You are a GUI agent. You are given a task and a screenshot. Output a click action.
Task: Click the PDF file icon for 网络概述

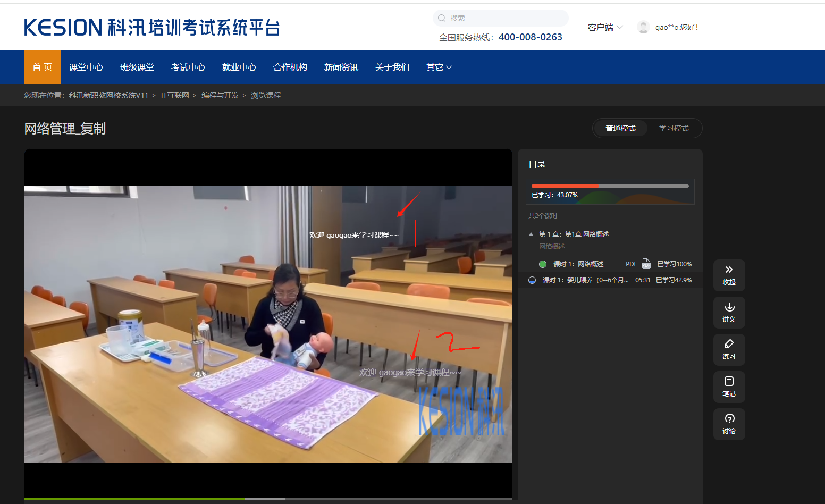646,264
